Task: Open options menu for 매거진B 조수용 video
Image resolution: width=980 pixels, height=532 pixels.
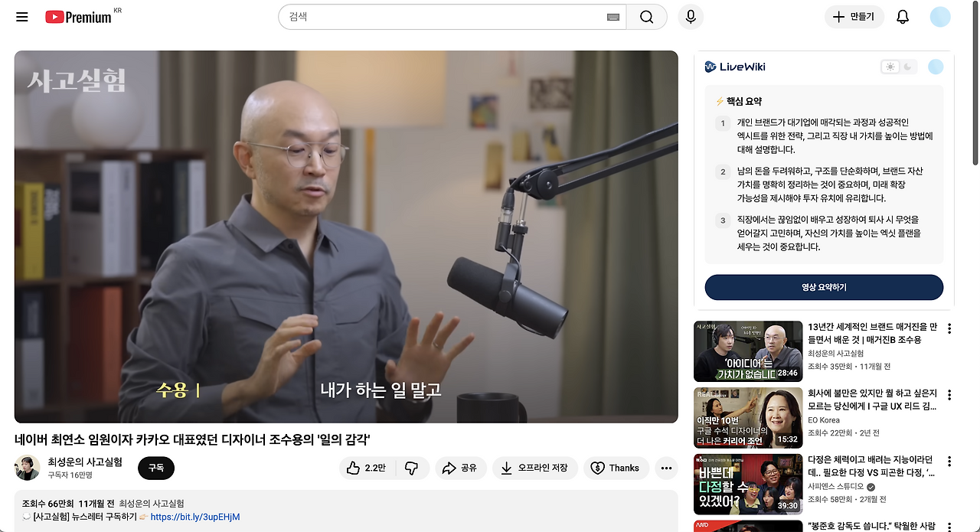Action: point(949,327)
